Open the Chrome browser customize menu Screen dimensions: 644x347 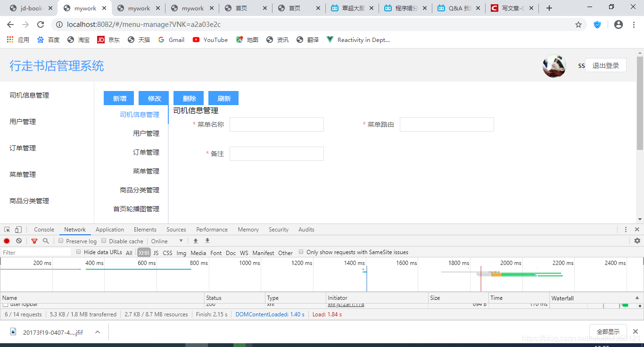click(x=634, y=24)
